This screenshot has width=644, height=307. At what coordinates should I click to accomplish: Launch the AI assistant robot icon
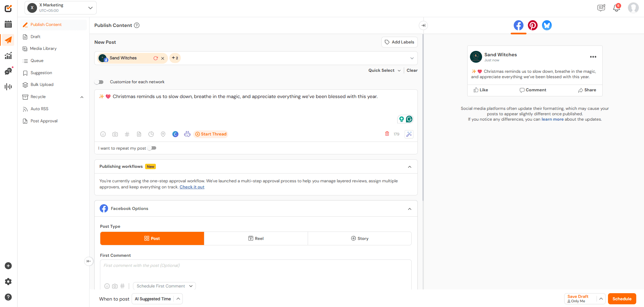click(x=187, y=134)
